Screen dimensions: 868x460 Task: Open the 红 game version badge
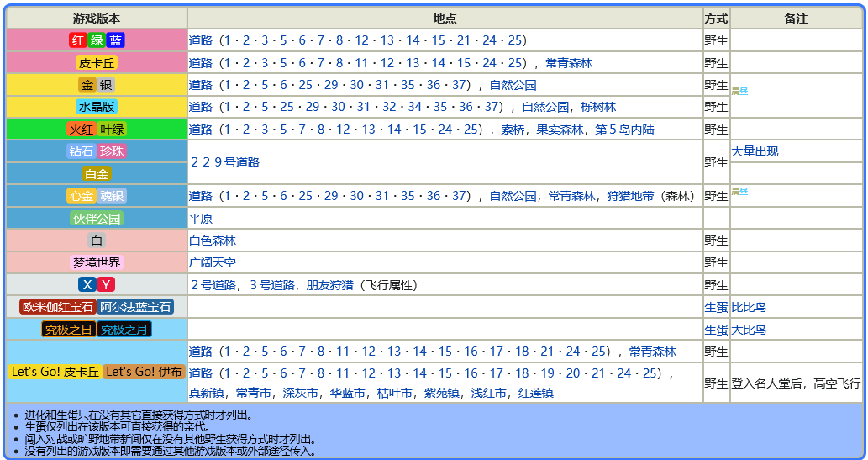pyautogui.click(x=77, y=40)
